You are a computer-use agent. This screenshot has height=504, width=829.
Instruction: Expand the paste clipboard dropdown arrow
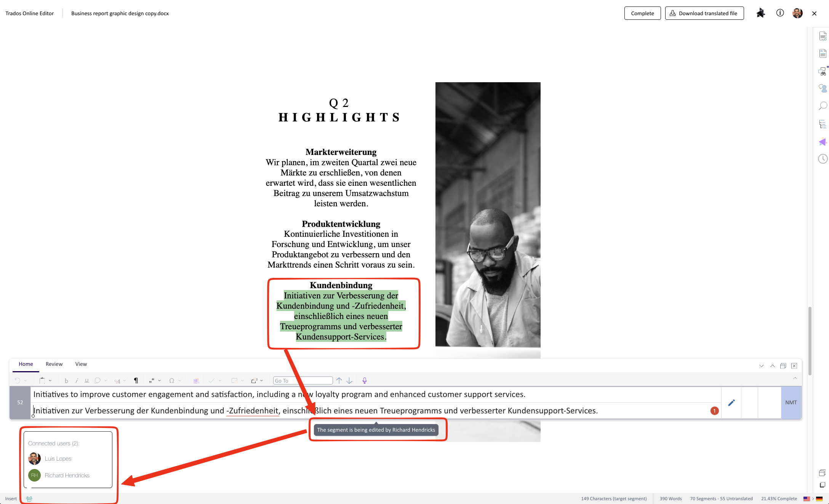(x=50, y=381)
